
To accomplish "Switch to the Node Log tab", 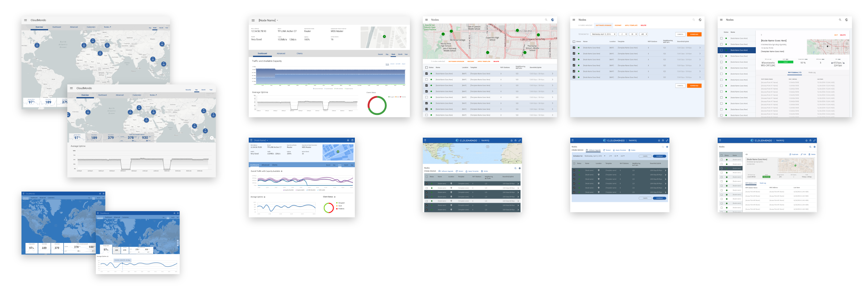I will coord(812,73).
